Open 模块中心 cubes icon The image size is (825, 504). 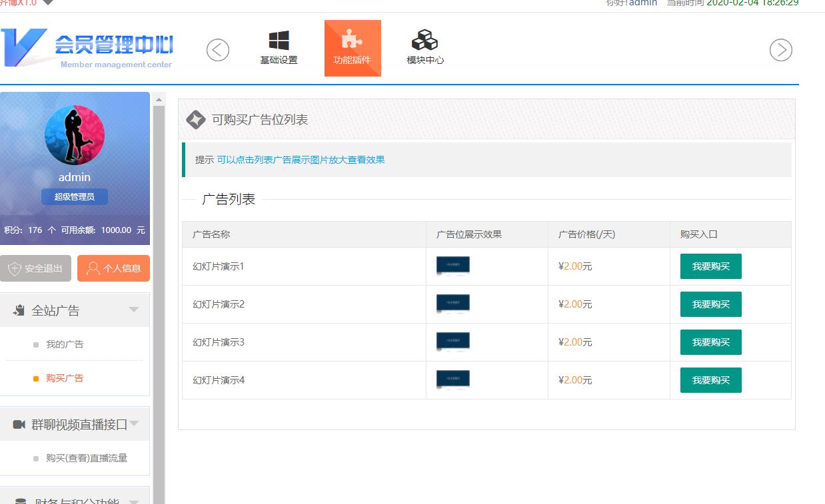coord(424,41)
